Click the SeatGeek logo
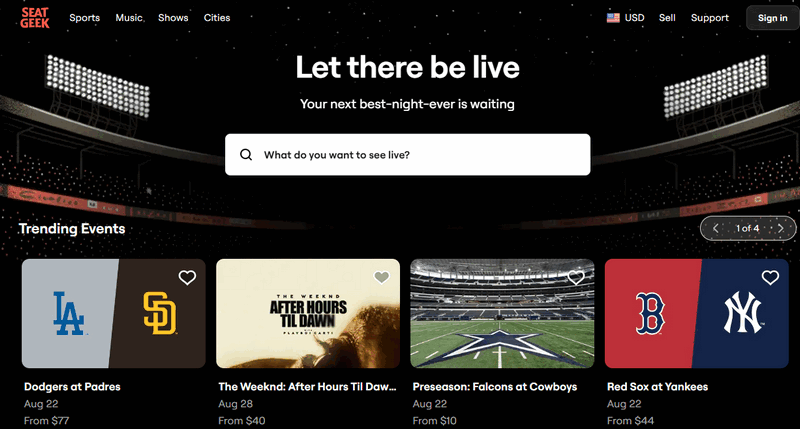Viewport: 800px width, 429px height. point(35,18)
